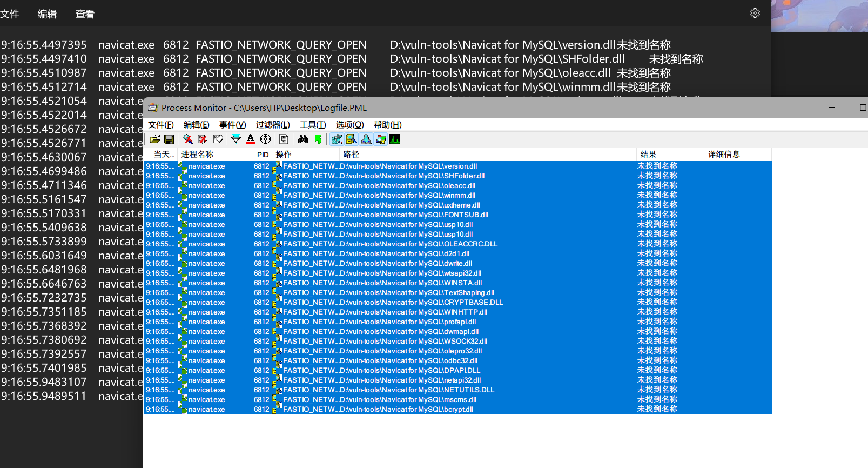Select the oleacc.dll event row
This screenshot has width=868, height=468.
[x=457, y=185]
